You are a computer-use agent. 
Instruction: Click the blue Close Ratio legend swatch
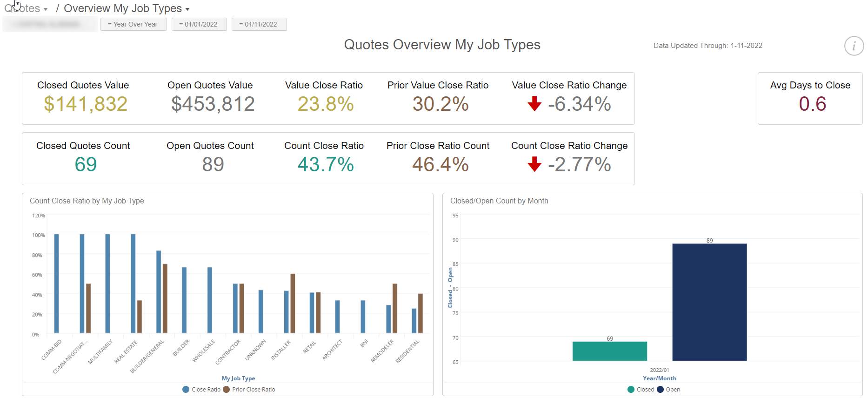[x=186, y=390]
